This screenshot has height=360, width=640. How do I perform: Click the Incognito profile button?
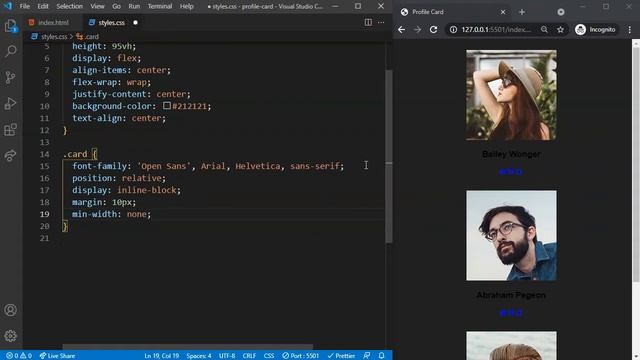[596, 29]
